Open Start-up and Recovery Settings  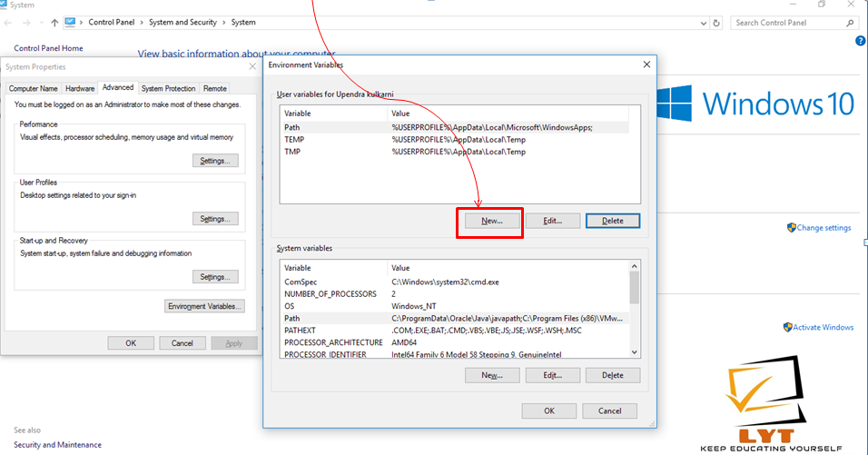(215, 277)
